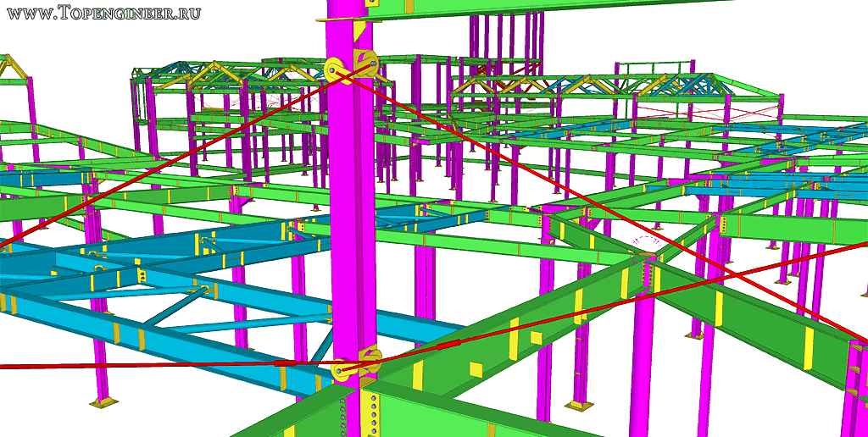Select yellow base plate of left foreground column
Viewport: 868px width, 437px height.
pyautogui.click(x=103, y=401)
